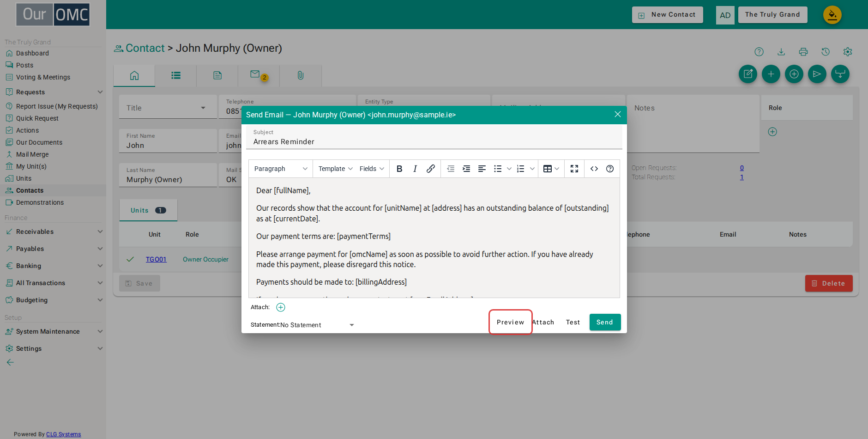The image size is (868, 439).
Task: Apply bullet list formatting
Action: 498,169
